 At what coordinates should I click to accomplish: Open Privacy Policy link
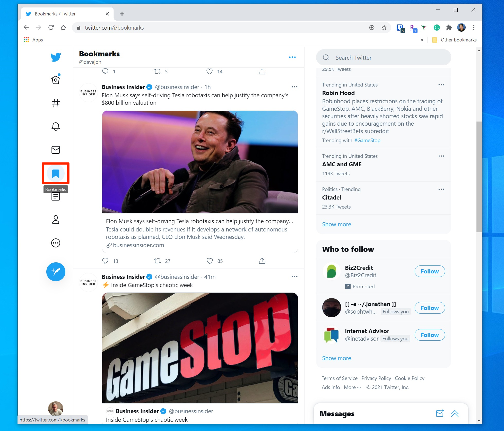click(x=376, y=378)
